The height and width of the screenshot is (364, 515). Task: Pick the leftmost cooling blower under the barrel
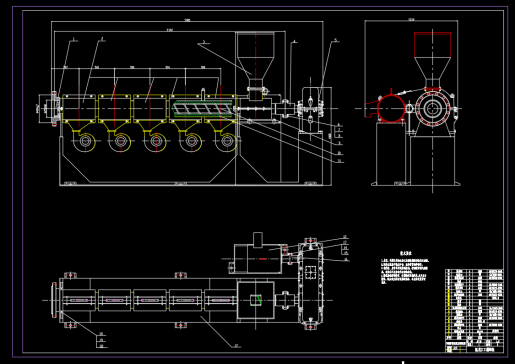[x=85, y=141]
